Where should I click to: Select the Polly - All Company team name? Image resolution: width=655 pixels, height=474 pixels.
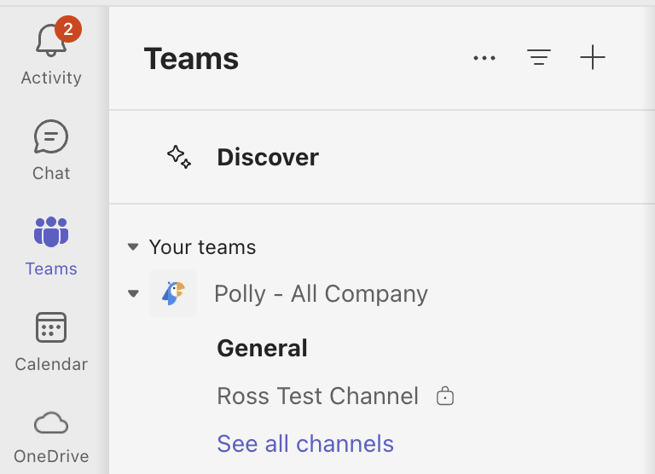[321, 294]
